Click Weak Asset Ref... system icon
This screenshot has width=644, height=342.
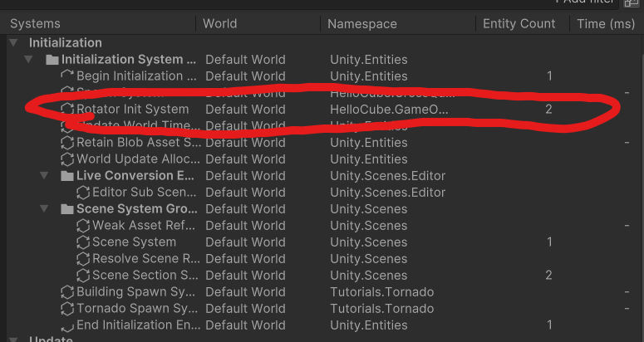point(83,226)
